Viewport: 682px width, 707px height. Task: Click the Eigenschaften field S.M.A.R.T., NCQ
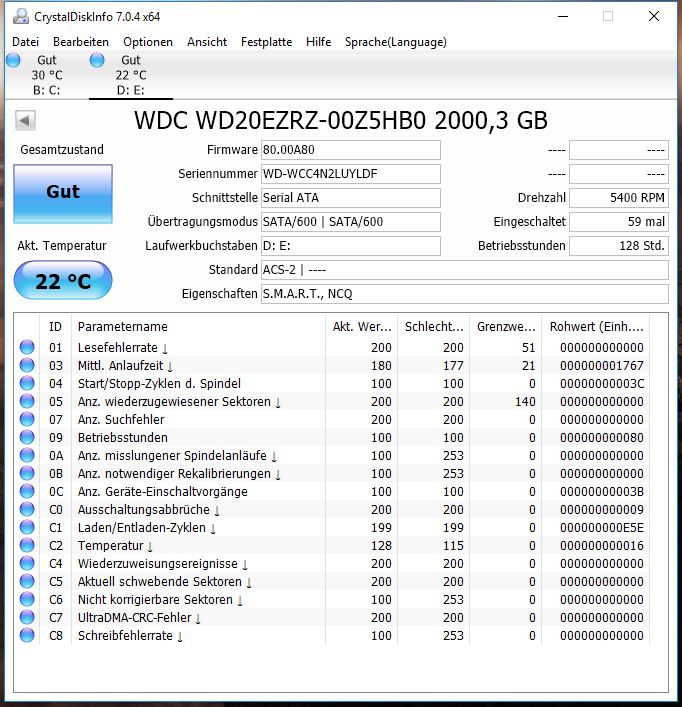[x=465, y=294]
